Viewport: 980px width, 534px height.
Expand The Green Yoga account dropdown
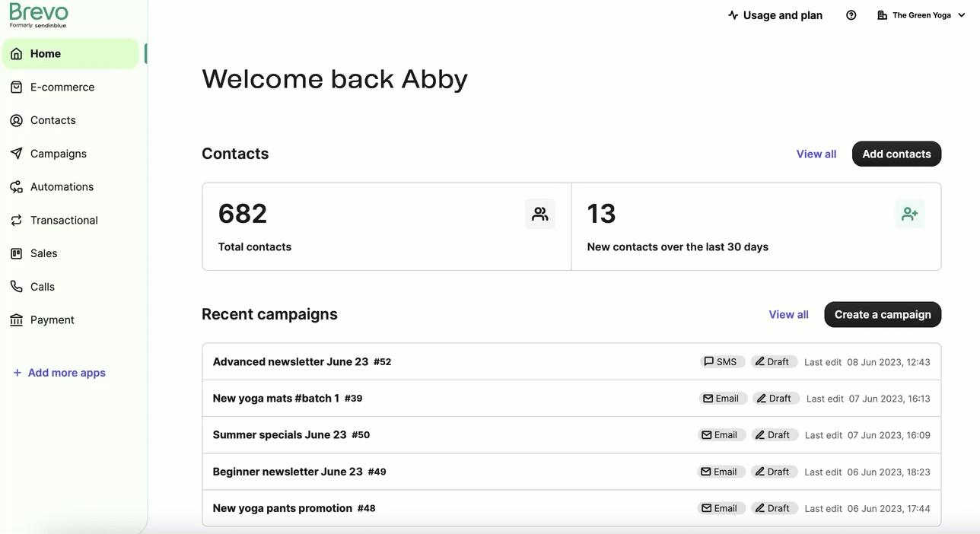coord(921,15)
